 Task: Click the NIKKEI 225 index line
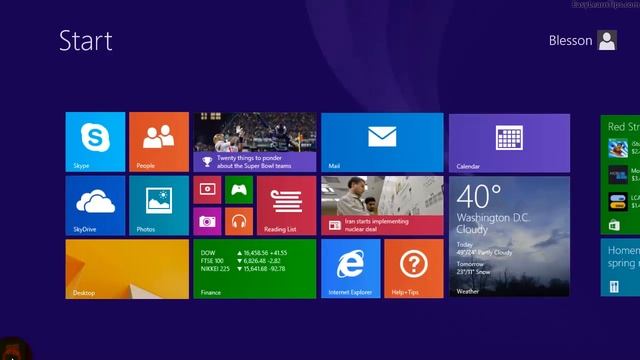tap(243, 269)
